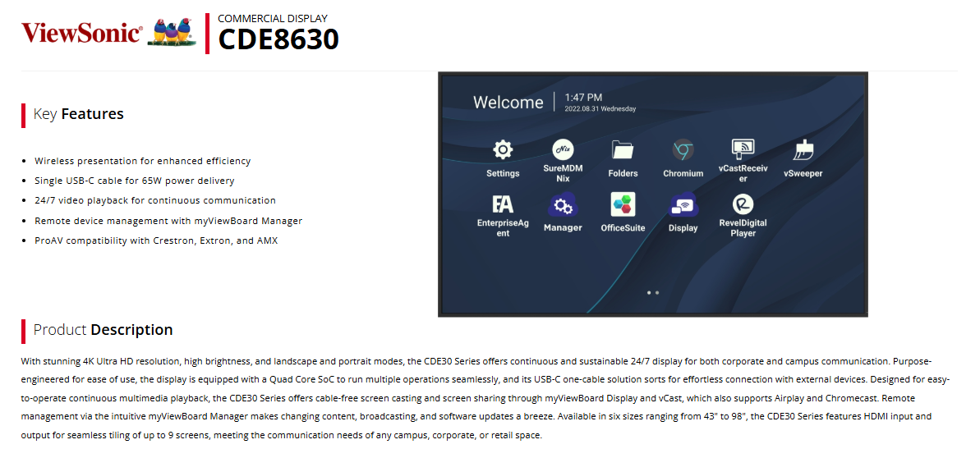The height and width of the screenshot is (458, 980).
Task: Click the Welcome heading on the display
Action: [x=508, y=103]
